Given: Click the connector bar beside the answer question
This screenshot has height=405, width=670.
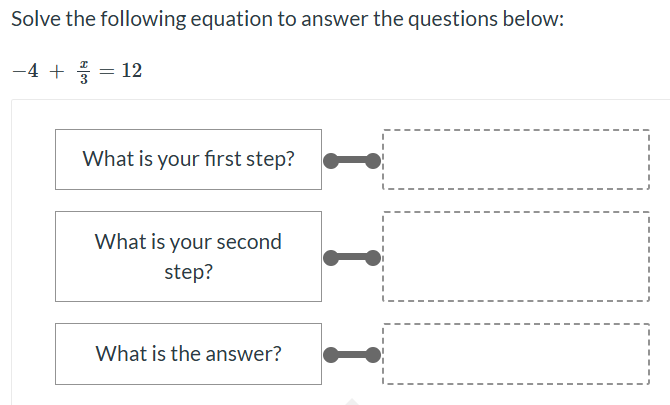Looking at the screenshot, I should (352, 354).
